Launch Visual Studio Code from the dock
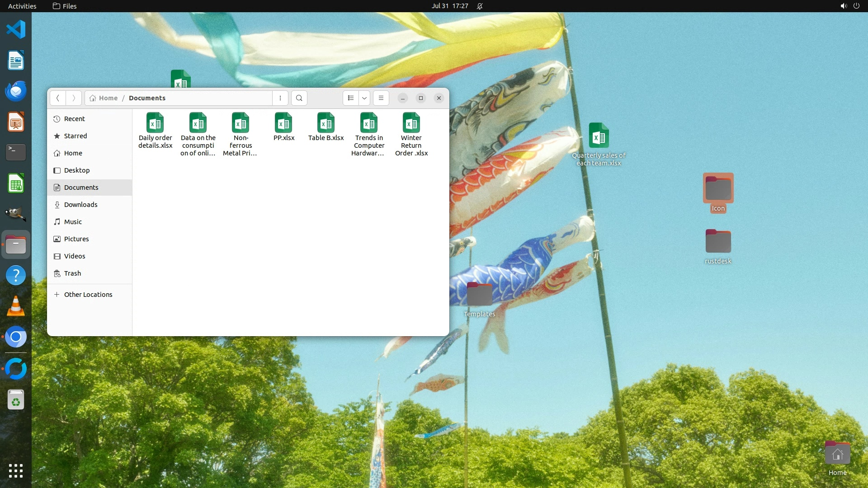868x488 pixels. point(16,30)
